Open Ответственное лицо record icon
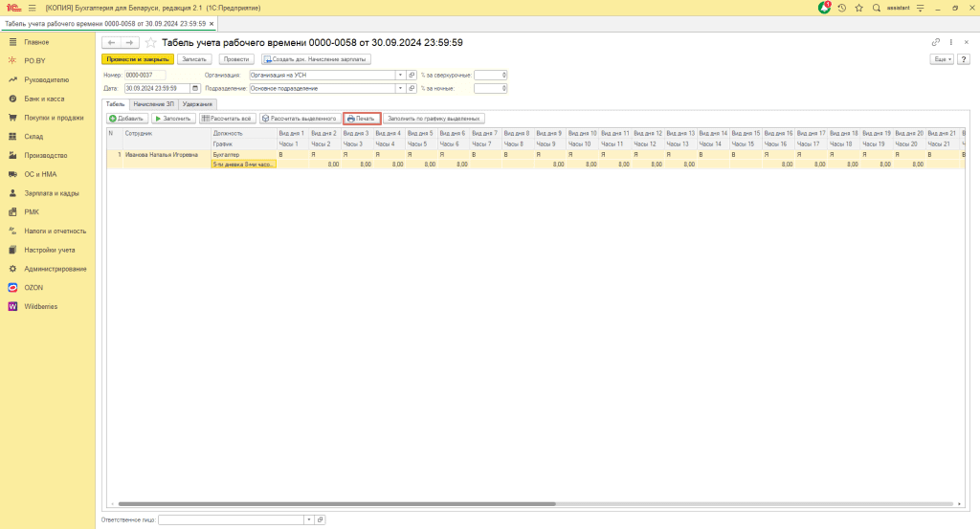The height and width of the screenshot is (529, 980). click(320, 519)
